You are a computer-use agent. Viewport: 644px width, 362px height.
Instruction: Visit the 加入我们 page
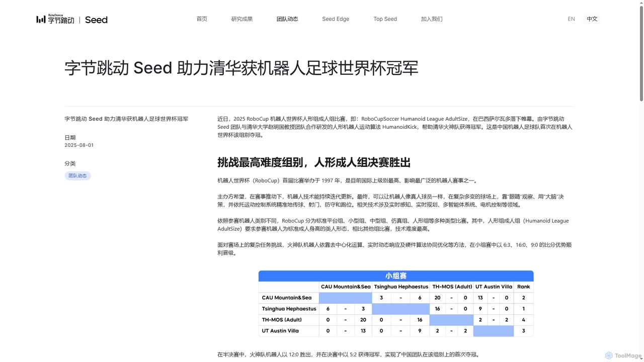(432, 19)
